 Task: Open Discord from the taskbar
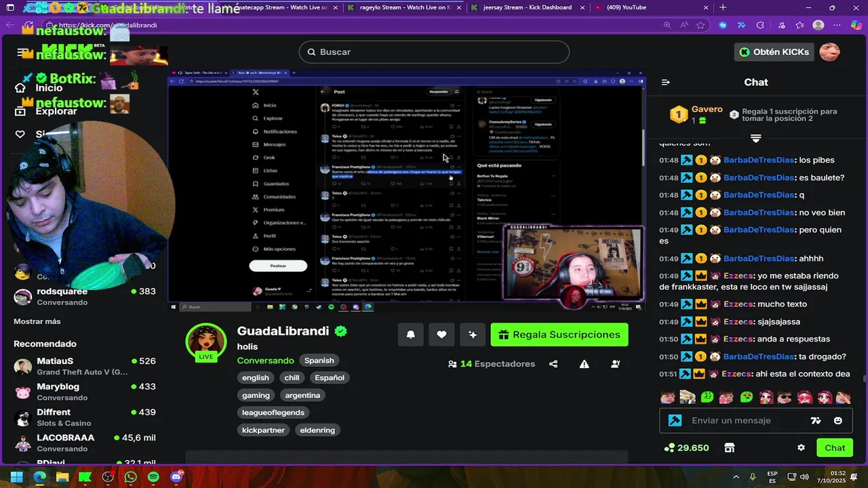[176, 477]
